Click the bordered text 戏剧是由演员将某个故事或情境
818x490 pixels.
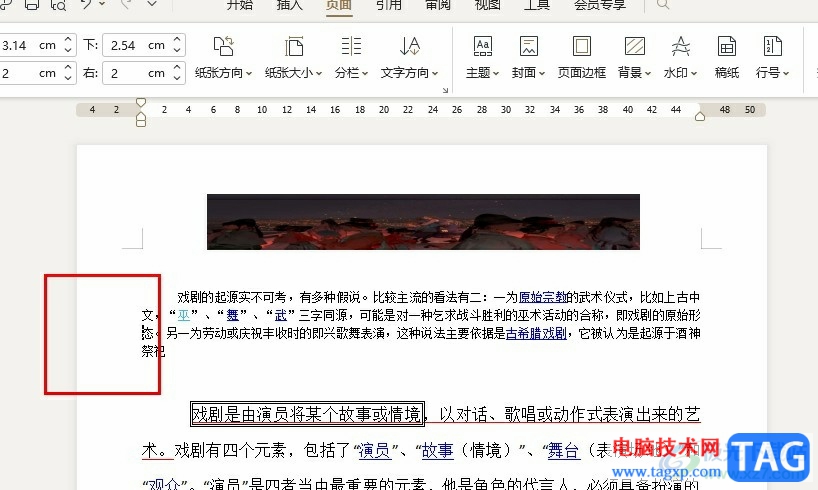307,414
